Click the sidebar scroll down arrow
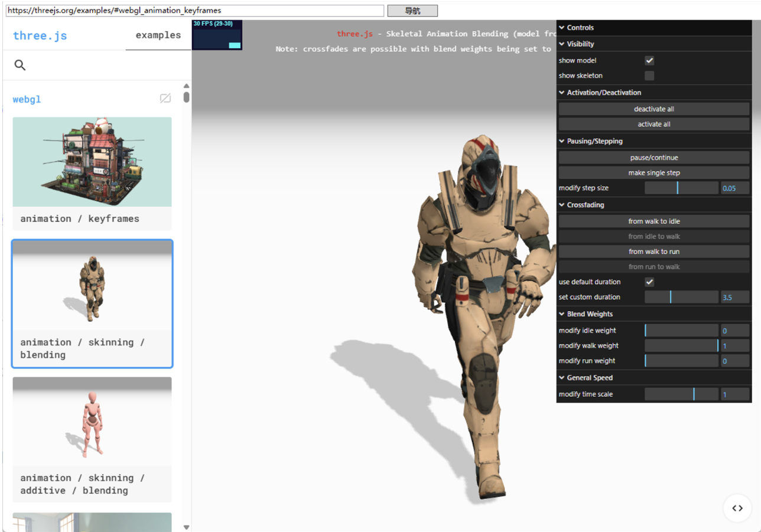This screenshot has height=532, width=761. point(187,527)
